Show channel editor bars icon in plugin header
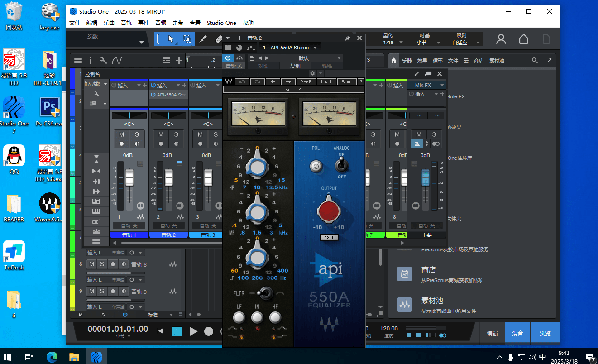The height and width of the screenshot is (364, 598). [228, 48]
